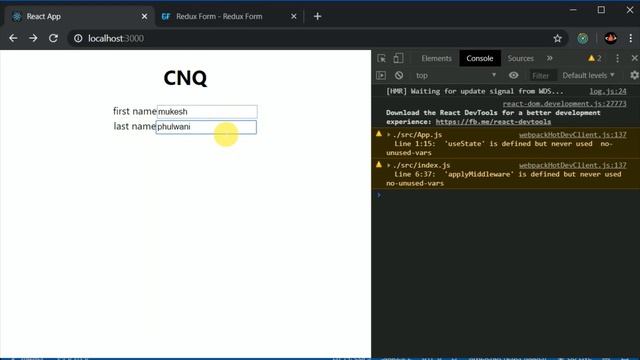Open the top context dropdown
The width and height of the screenshot is (640, 360).
456,76
